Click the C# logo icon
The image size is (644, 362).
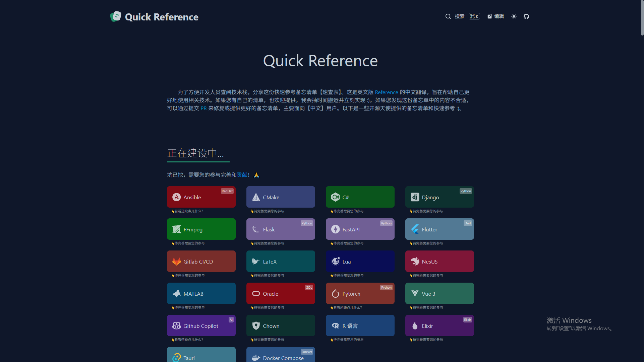point(335,197)
